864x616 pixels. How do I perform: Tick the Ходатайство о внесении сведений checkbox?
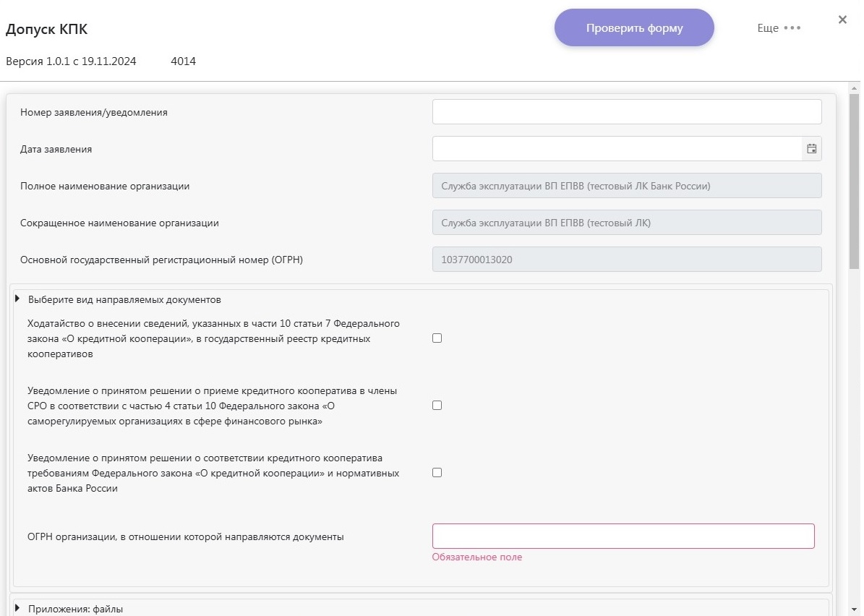(x=437, y=338)
